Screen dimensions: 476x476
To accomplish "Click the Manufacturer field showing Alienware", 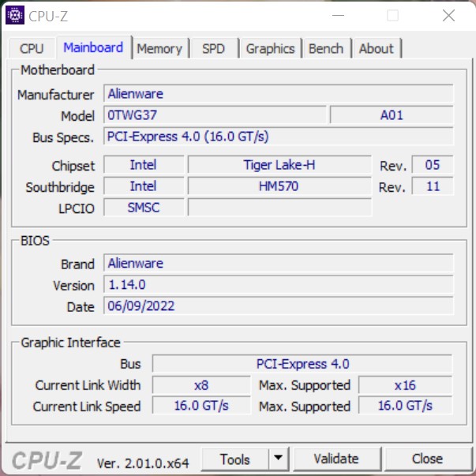I will [279, 94].
